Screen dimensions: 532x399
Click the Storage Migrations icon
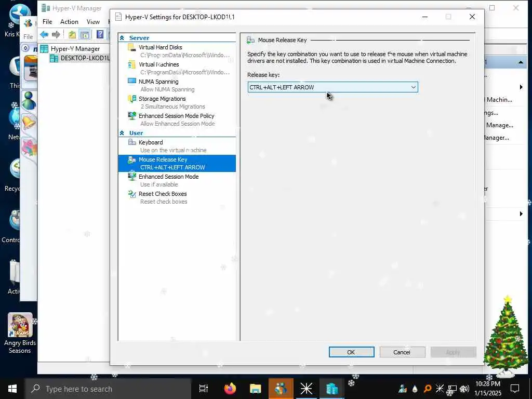[x=131, y=99]
